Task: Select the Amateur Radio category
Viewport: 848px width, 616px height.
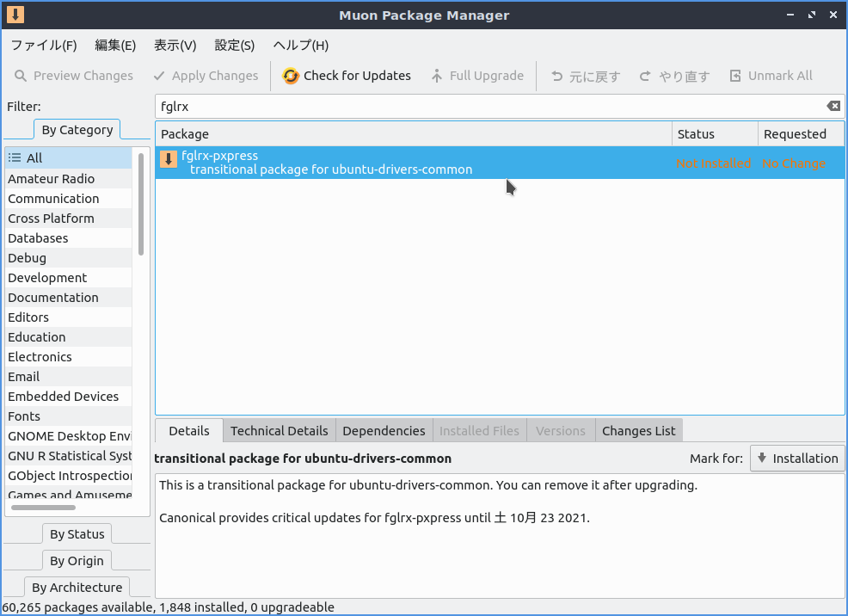Action: coord(69,178)
